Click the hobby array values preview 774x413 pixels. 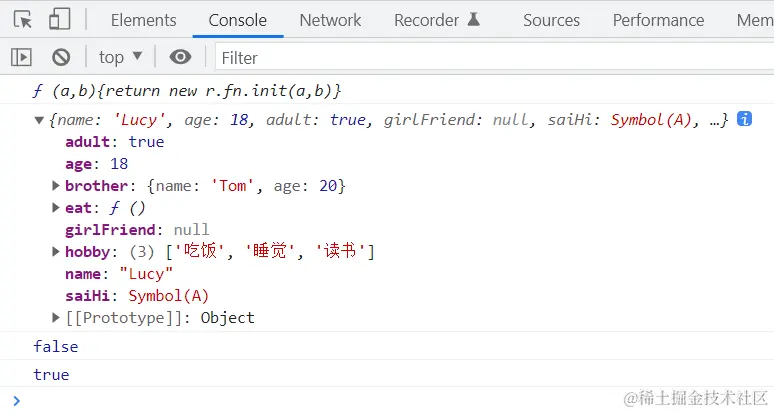271,252
